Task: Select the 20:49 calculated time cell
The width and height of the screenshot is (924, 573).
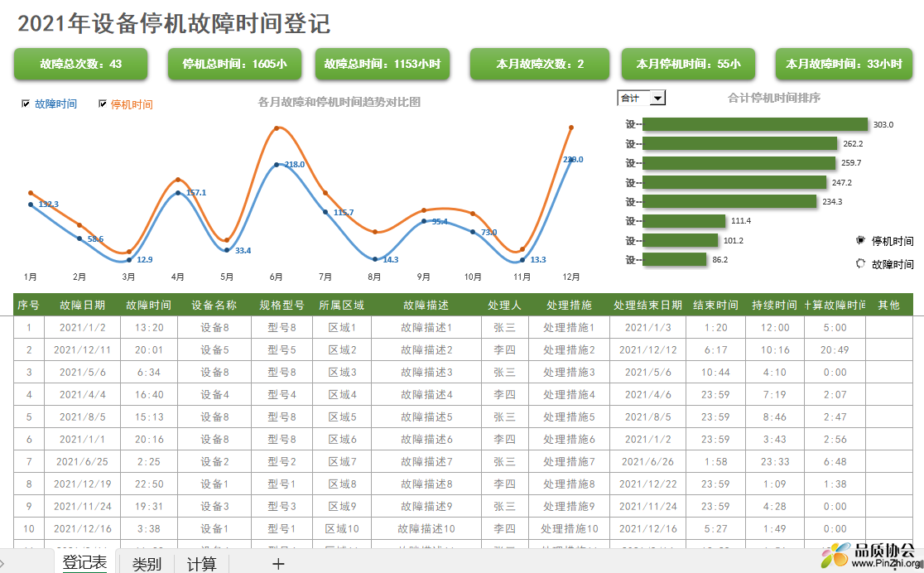Action: tap(835, 349)
